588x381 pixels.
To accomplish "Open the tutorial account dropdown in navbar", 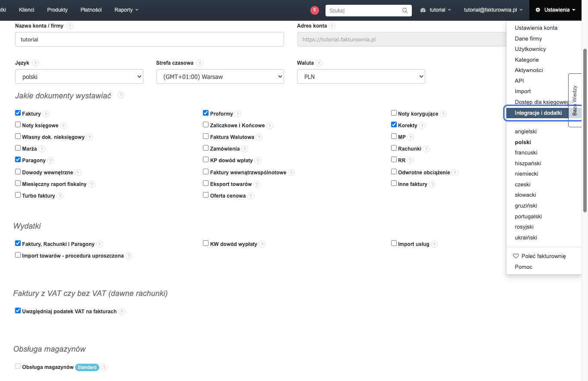I will tap(436, 10).
